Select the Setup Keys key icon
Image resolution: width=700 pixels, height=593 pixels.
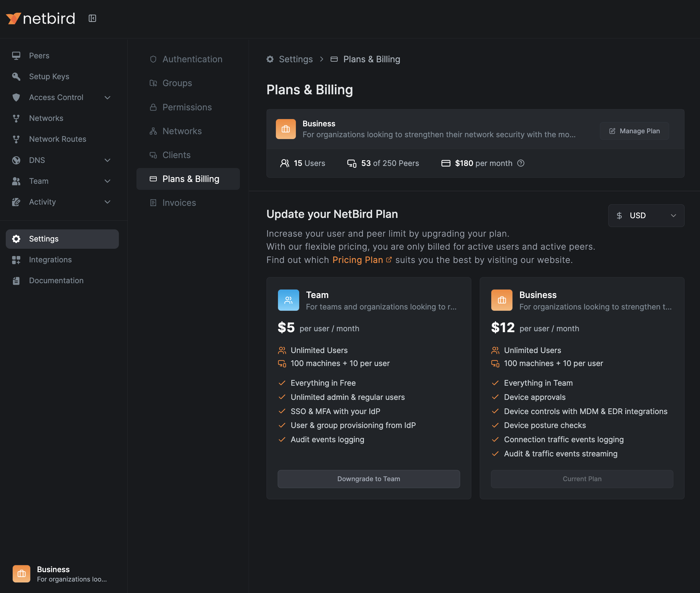(x=16, y=76)
